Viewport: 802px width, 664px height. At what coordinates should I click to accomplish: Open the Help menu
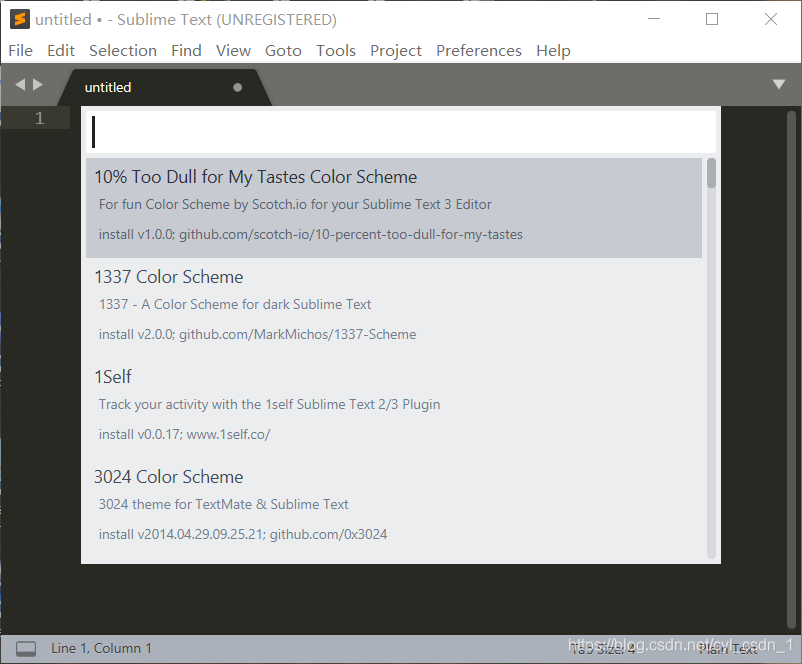coord(553,51)
